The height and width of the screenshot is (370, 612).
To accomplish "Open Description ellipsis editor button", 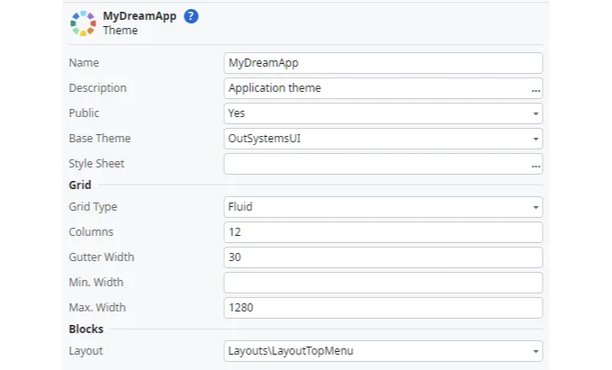I will tap(536, 90).
